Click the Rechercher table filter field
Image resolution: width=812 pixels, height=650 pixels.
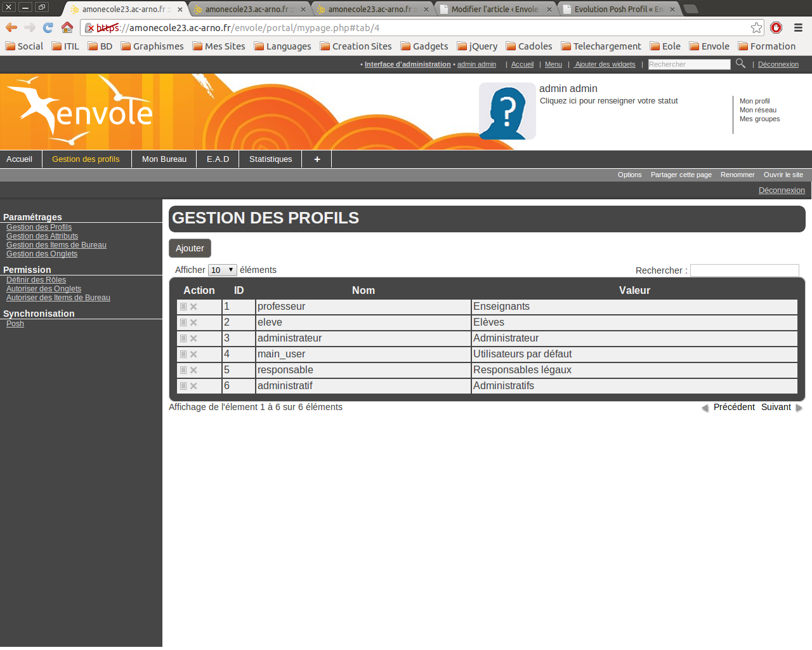point(744,270)
